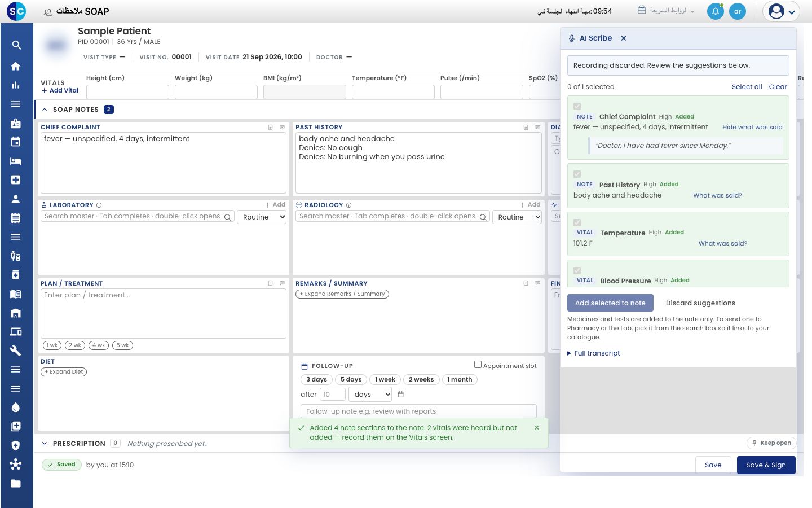Click the info icon beside Laboratory
812x508 pixels.
(99, 205)
